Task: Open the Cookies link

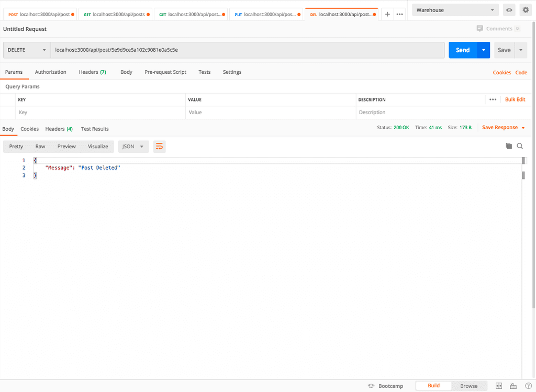Action: tap(501, 73)
